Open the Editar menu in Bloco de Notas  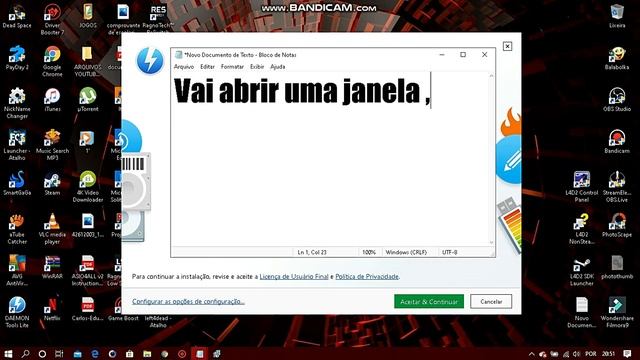(x=207, y=67)
